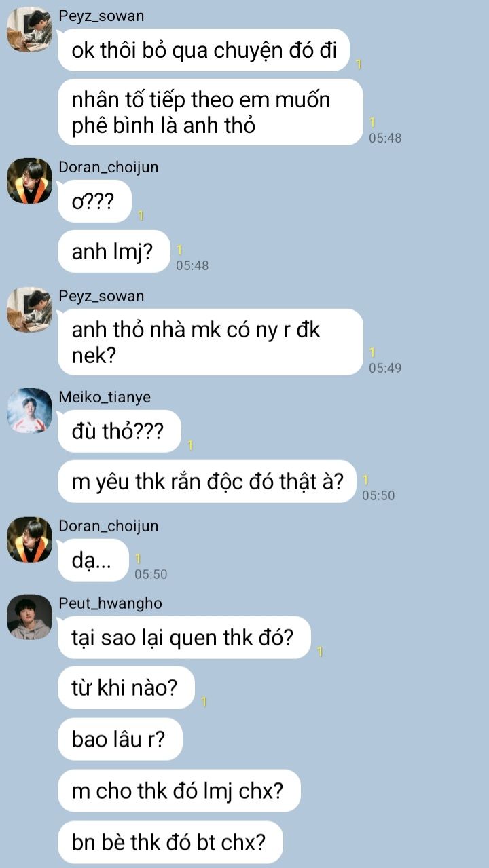Viewport: 489px width, 868px height.
Task: Select the 'ok thôi bỏ qua chuyện đó đi' message
Action: [204, 50]
